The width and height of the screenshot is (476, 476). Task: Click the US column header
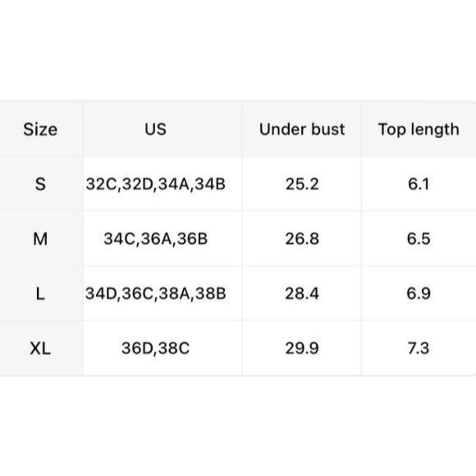click(x=156, y=129)
